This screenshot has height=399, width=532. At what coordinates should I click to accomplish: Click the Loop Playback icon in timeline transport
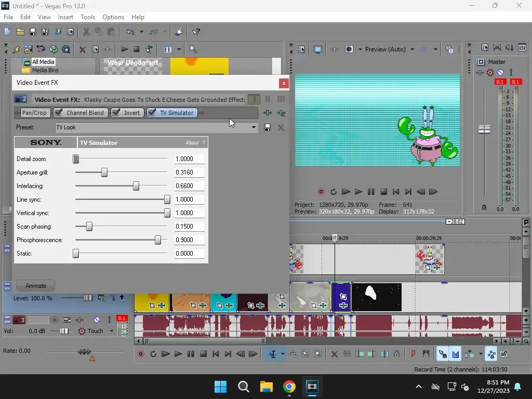153,354
